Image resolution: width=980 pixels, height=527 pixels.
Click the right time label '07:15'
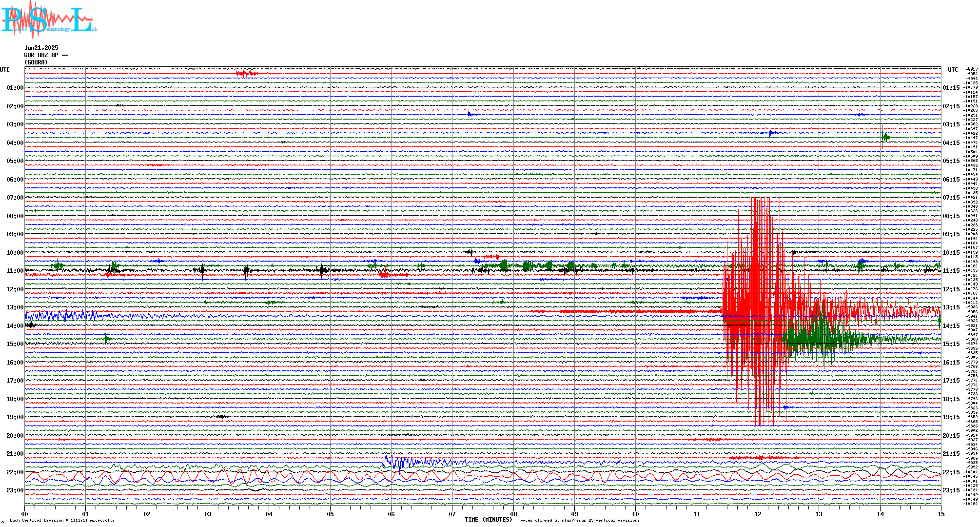(x=951, y=198)
